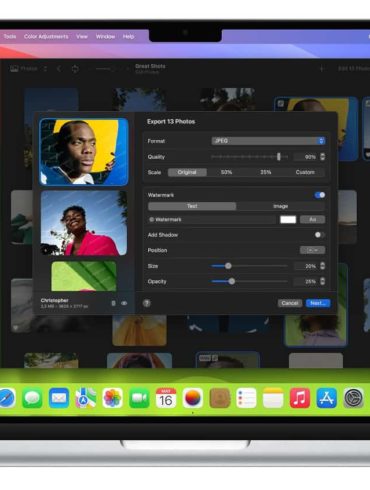370x490 pixels.
Task: Open the watermark Position dropdown
Action: coord(312,250)
